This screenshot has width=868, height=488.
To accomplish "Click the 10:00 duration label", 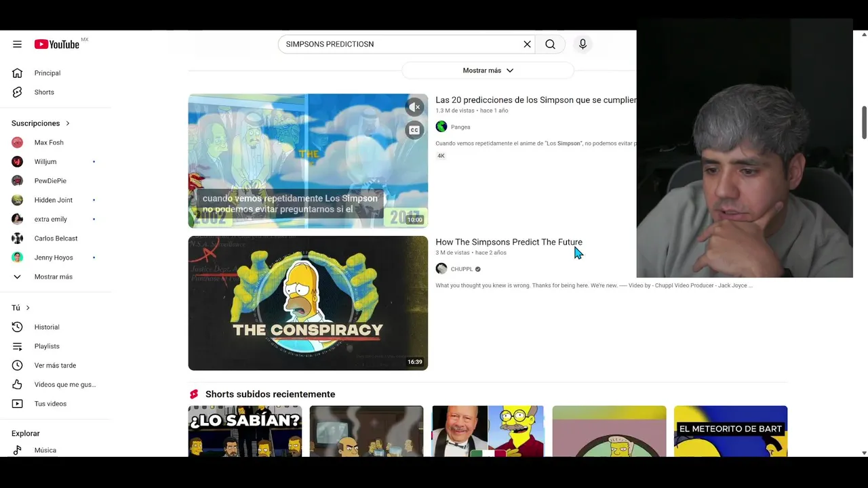I will (415, 220).
